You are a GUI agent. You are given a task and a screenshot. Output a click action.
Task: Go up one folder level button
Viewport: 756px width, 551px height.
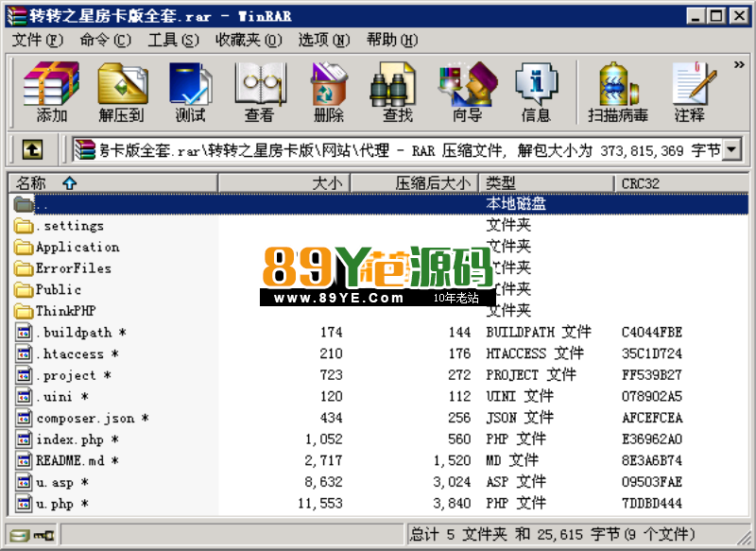tap(32, 149)
